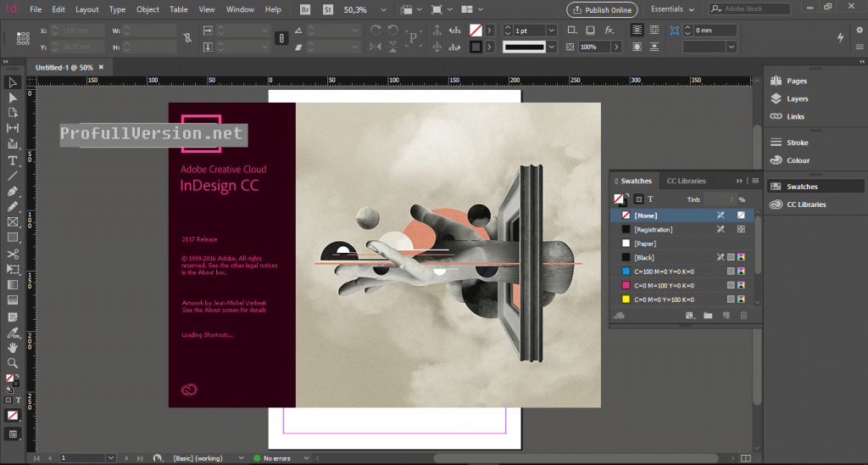The image size is (868, 465).
Task: Select the Hand tool
Action: [x=12, y=348]
